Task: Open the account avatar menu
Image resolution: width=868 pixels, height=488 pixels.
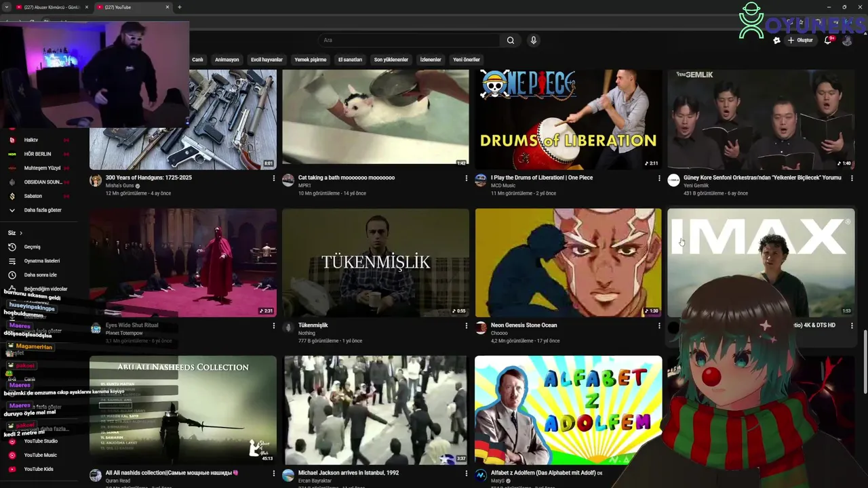Action: (x=847, y=40)
